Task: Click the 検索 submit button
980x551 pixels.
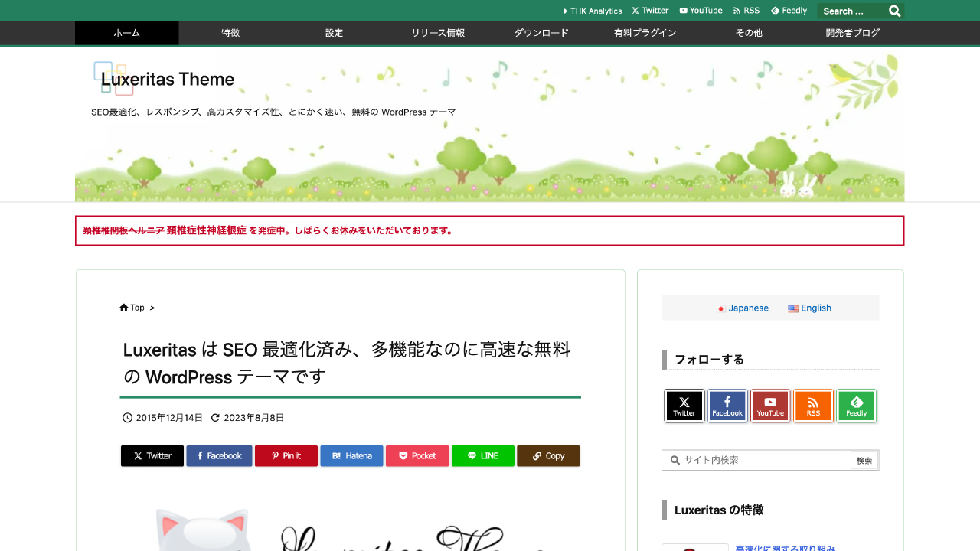Action: tap(864, 461)
